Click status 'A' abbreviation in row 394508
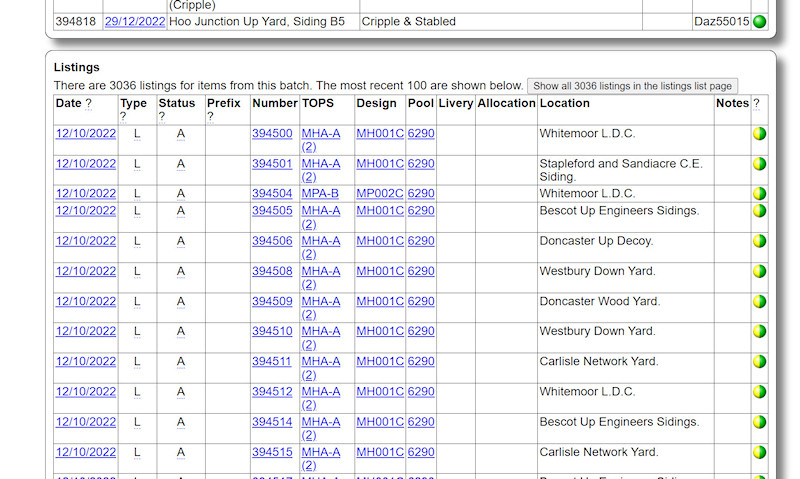 click(181, 271)
